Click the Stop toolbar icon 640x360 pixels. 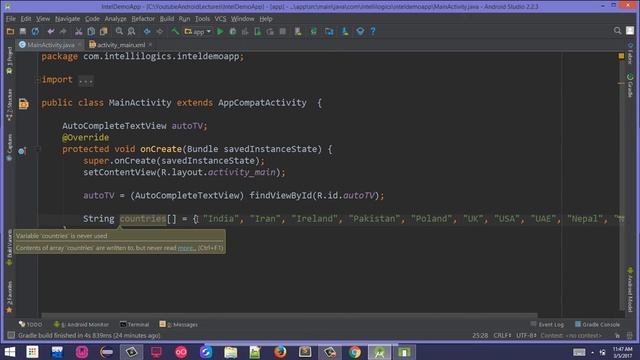[282, 31]
